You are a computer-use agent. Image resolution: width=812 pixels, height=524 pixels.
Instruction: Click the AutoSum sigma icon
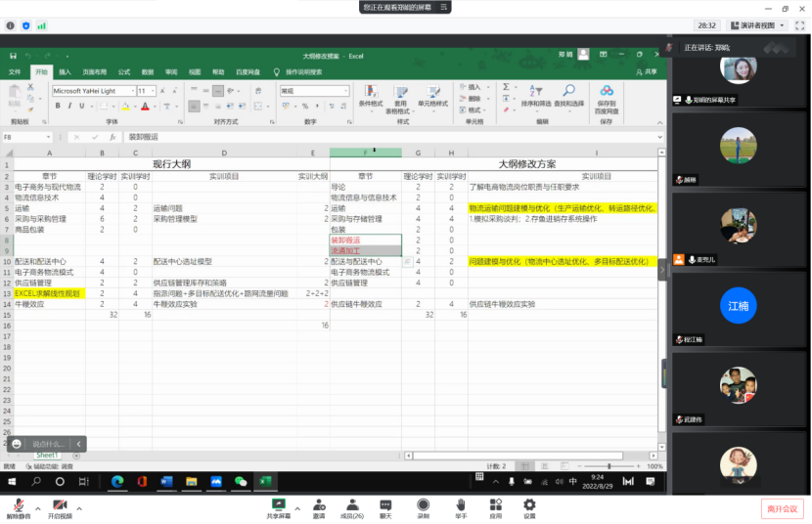pyautogui.click(x=506, y=86)
